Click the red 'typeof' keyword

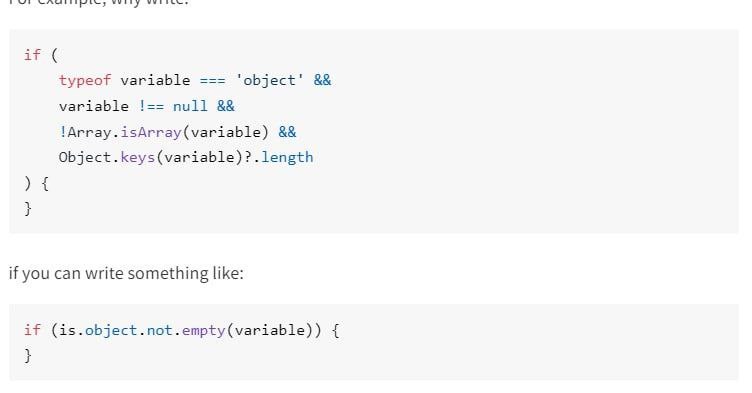coord(85,80)
